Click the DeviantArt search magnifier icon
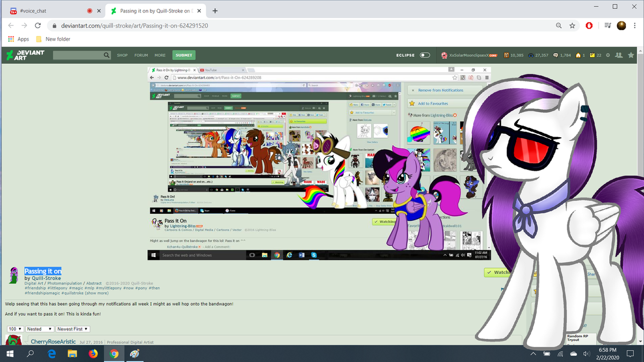 pos(107,55)
